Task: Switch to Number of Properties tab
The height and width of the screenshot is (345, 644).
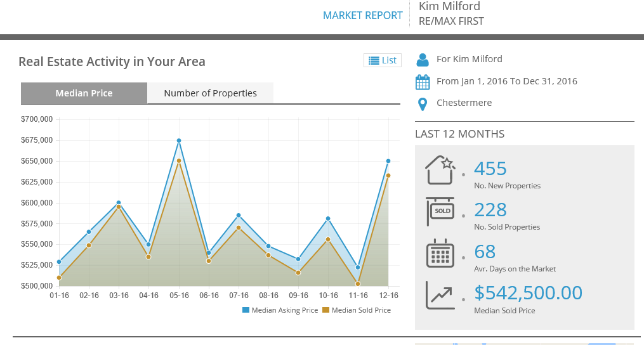Action: coord(210,93)
